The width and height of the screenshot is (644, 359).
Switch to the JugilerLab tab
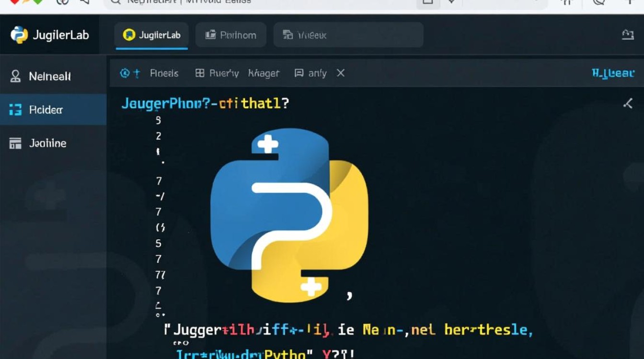pos(151,35)
